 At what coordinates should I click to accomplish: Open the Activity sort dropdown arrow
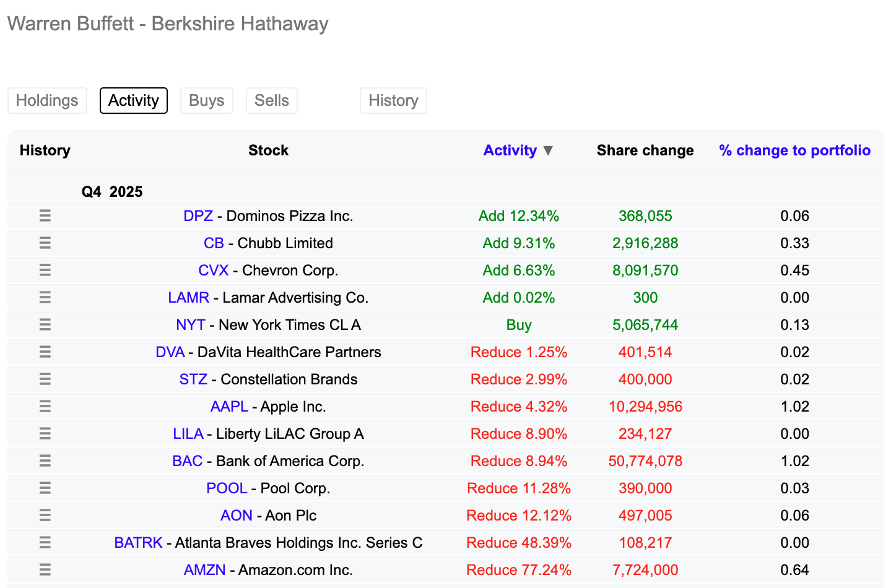tap(549, 150)
